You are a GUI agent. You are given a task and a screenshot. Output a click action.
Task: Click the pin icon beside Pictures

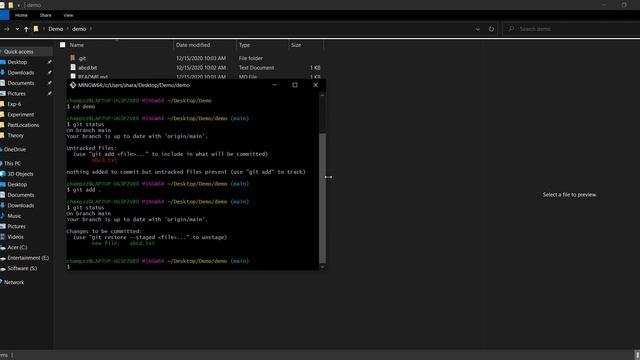pyautogui.click(x=49, y=93)
